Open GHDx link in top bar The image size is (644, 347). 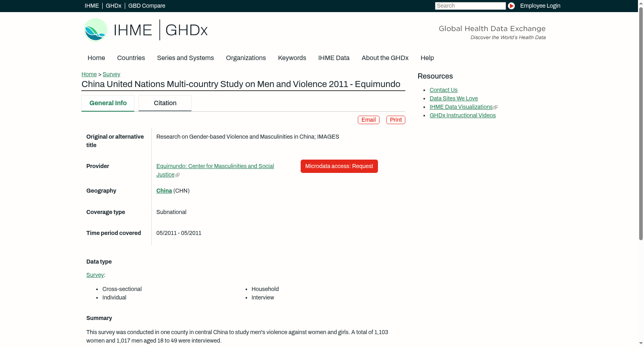114,6
